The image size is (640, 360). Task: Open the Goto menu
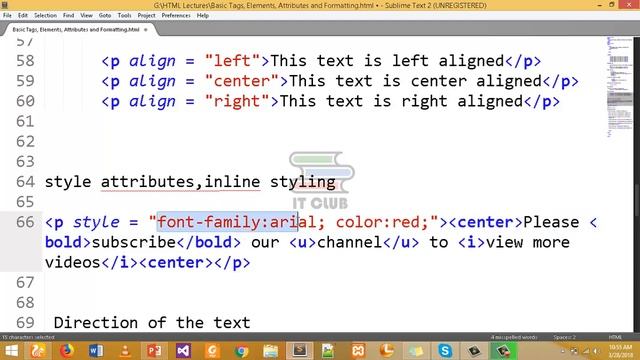[x=105, y=16]
